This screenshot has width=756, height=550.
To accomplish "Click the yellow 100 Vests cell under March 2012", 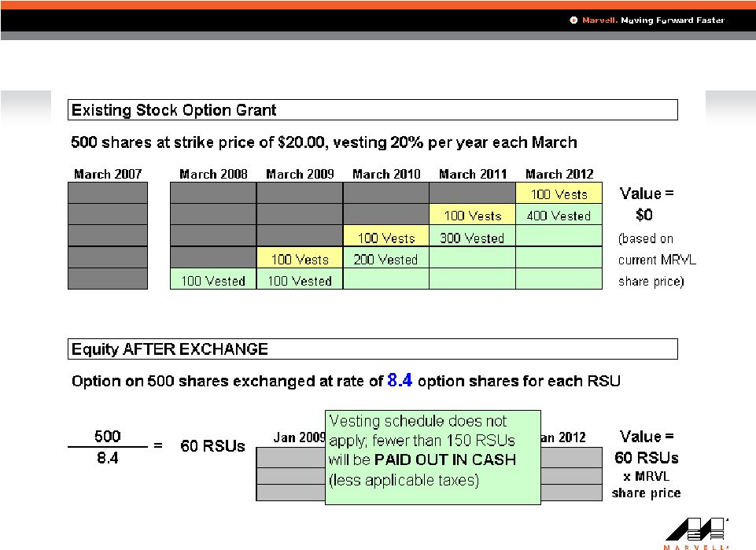I will 559,194.
